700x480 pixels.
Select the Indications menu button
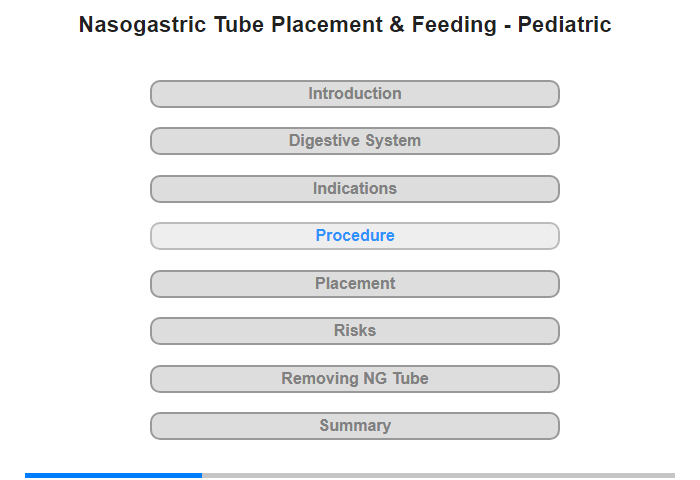[354, 189]
